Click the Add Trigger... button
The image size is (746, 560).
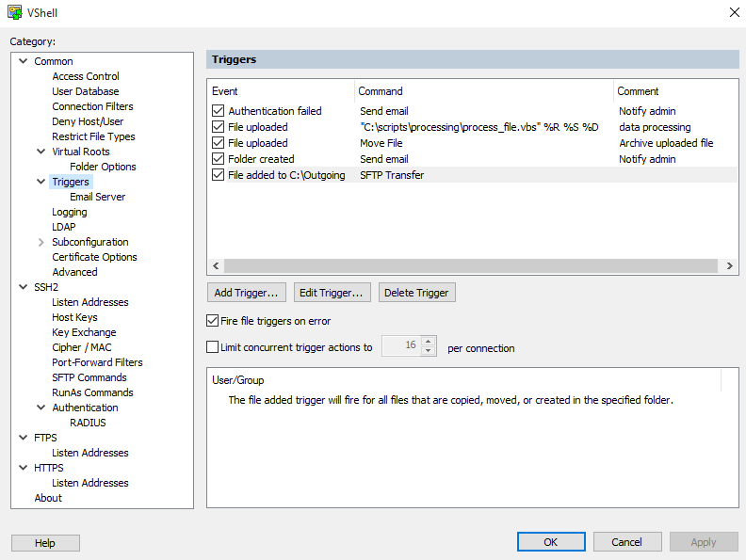247,293
